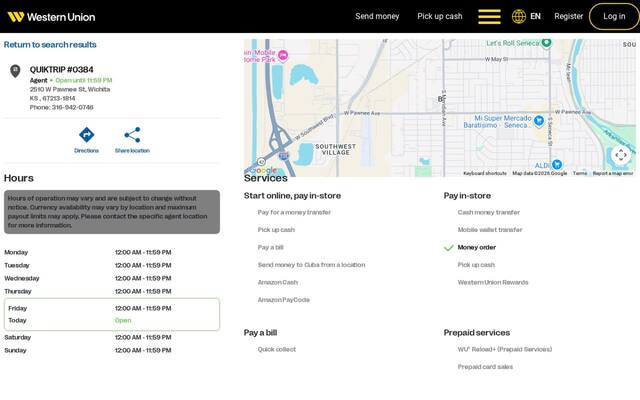The width and height of the screenshot is (640, 400).
Task: Open the yellow hamburger menu
Action: pyautogui.click(x=489, y=17)
